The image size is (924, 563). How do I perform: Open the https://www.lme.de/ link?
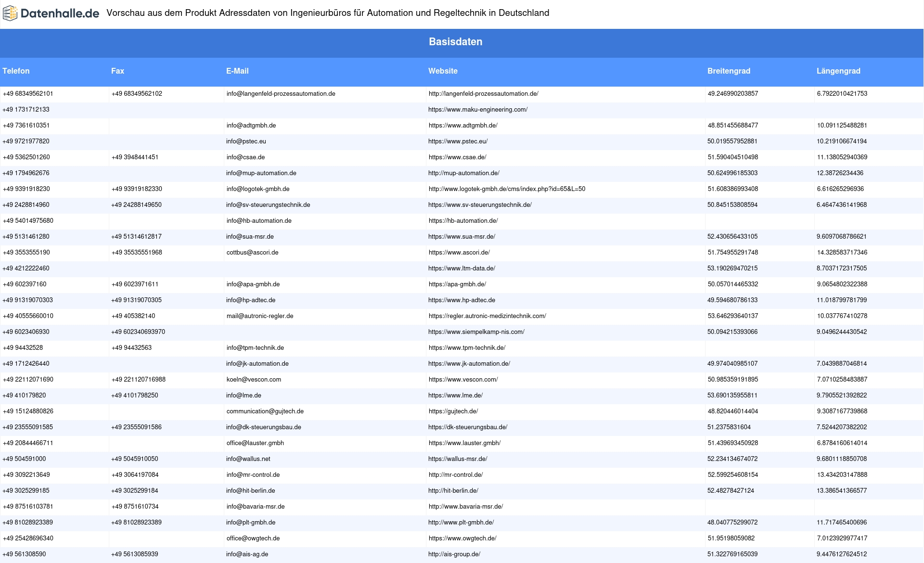pyautogui.click(x=455, y=396)
